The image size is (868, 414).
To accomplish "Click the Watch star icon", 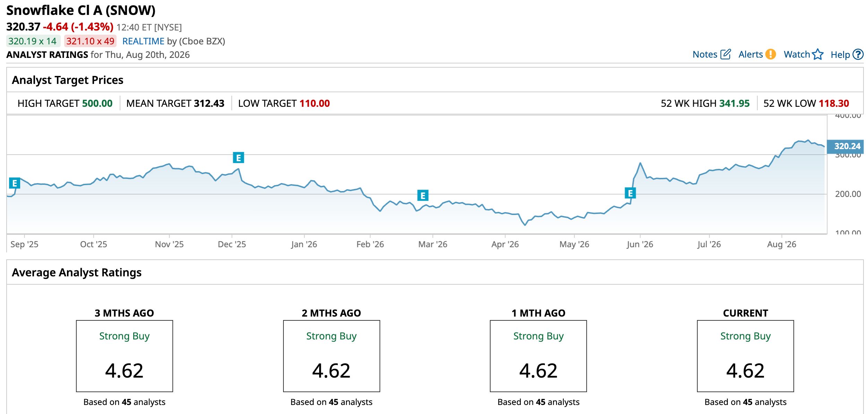I will click(x=818, y=54).
